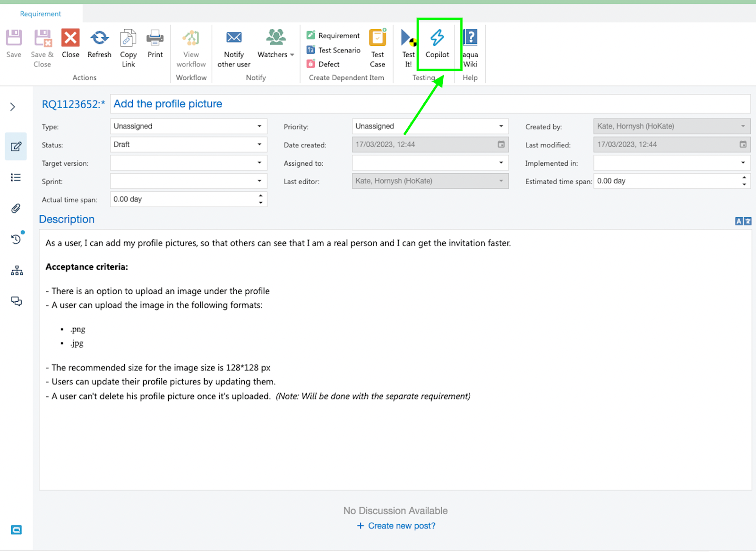Screen dimensions: 756x552
Task: Open the dependencies hierarchy sidebar icon
Action: click(17, 271)
